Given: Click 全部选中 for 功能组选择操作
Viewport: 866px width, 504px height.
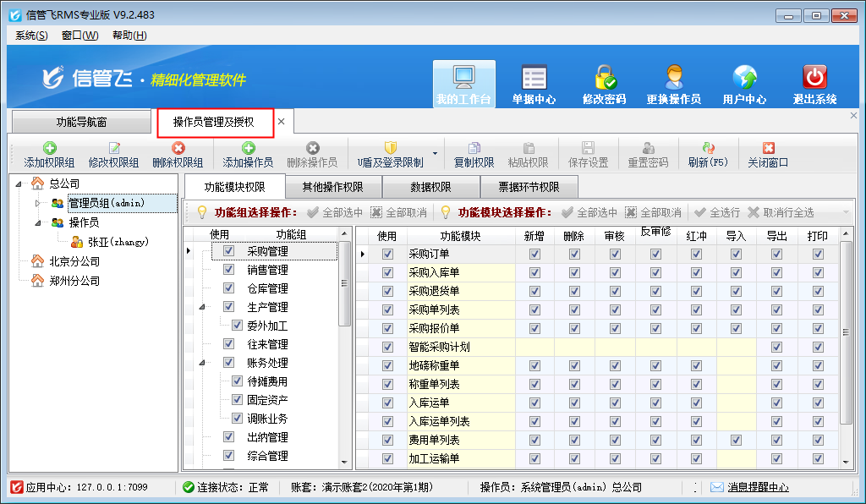Looking at the screenshot, I should tap(335, 212).
